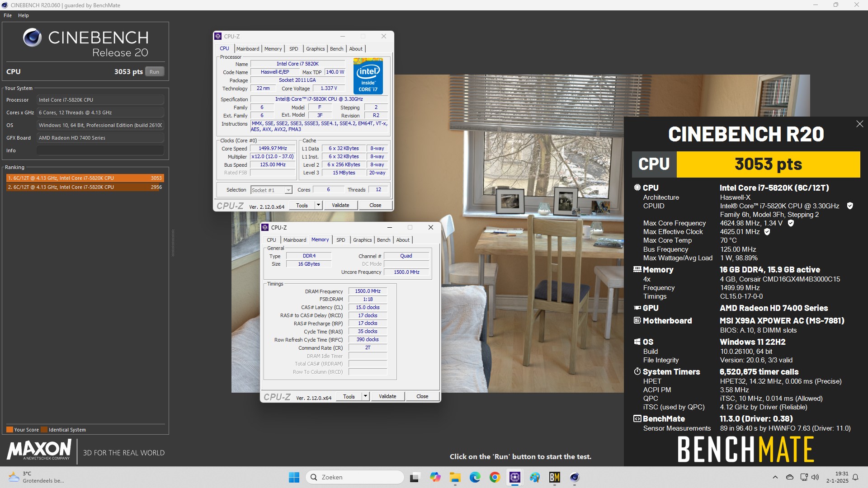Click verified shield beside Max Core Frequency
The height and width of the screenshot is (488, 868).
pyautogui.click(x=791, y=223)
